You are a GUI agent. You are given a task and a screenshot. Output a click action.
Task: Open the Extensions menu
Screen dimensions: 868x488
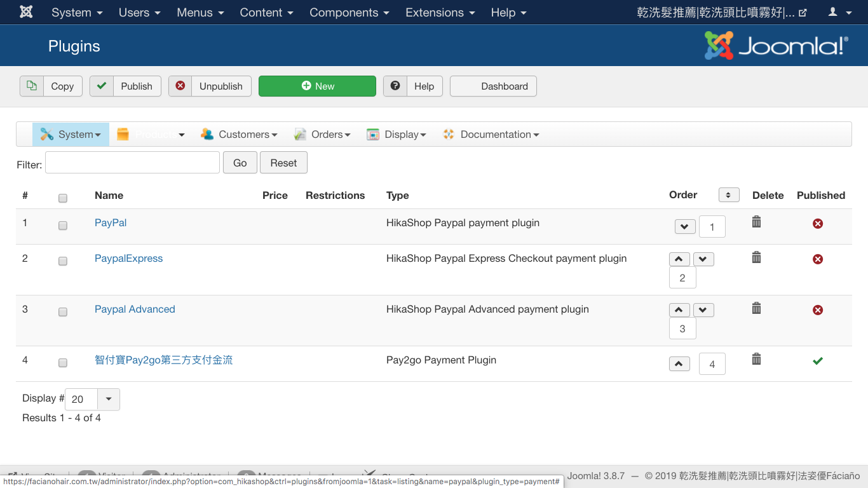coord(440,12)
